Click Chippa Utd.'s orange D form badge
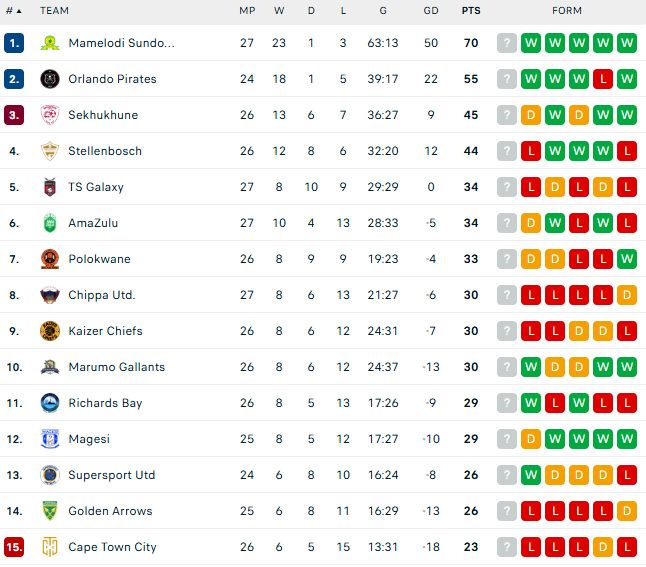This screenshot has width=646, height=567. pos(627,295)
